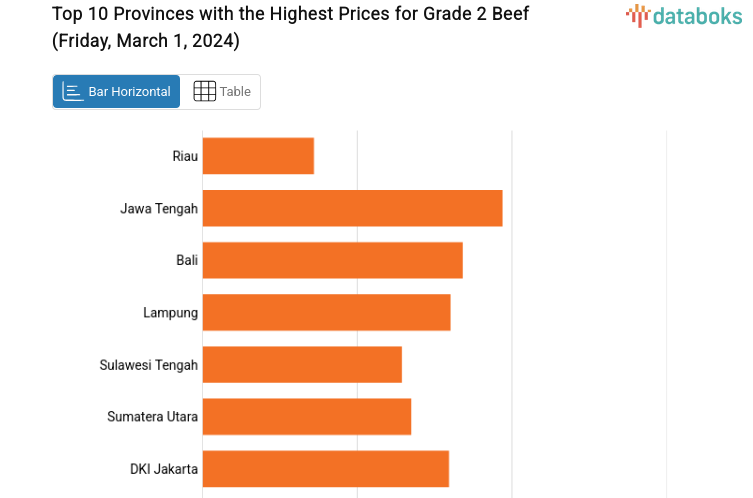Click the Sulawesi Tengah axis label

pyautogui.click(x=149, y=364)
